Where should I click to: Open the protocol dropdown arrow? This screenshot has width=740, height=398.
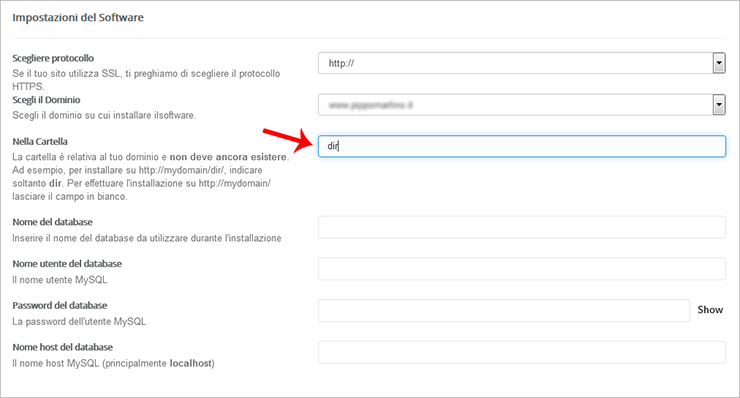point(719,63)
